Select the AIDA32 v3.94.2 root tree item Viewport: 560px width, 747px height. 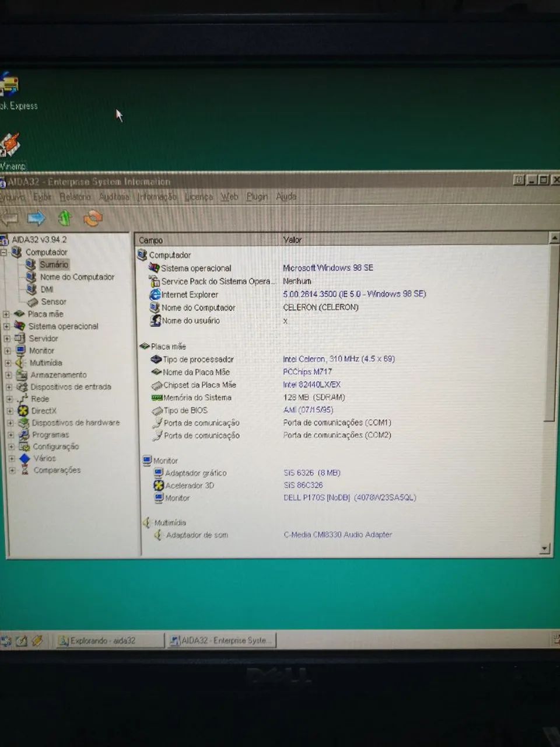[x=39, y=239]
